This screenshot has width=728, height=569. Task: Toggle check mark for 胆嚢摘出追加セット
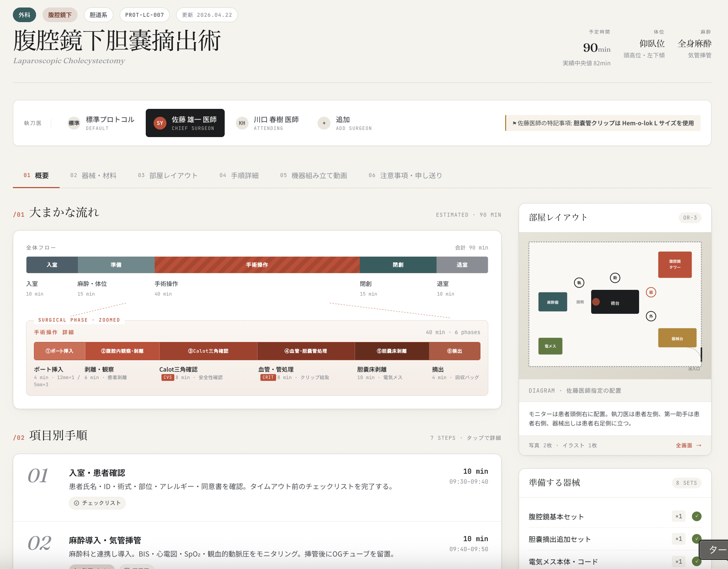click(696, 539)
